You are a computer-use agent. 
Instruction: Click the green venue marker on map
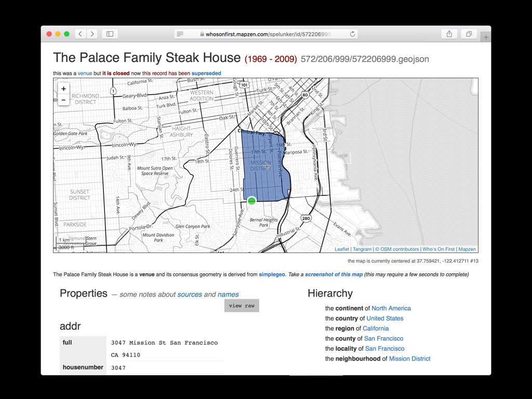tap(251, 201)
